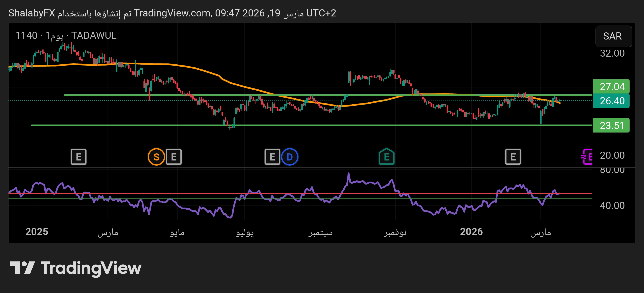
Task: Click the first E earnings marker near March 2025
Action: tap(79, 157)
